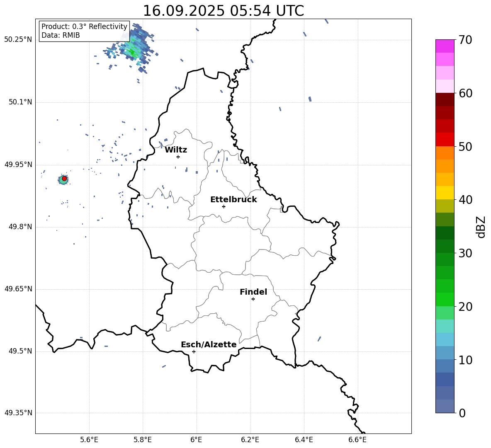
Task: Click the title text 16.09.2025 05:54 UTC
Action: point(223,11)
